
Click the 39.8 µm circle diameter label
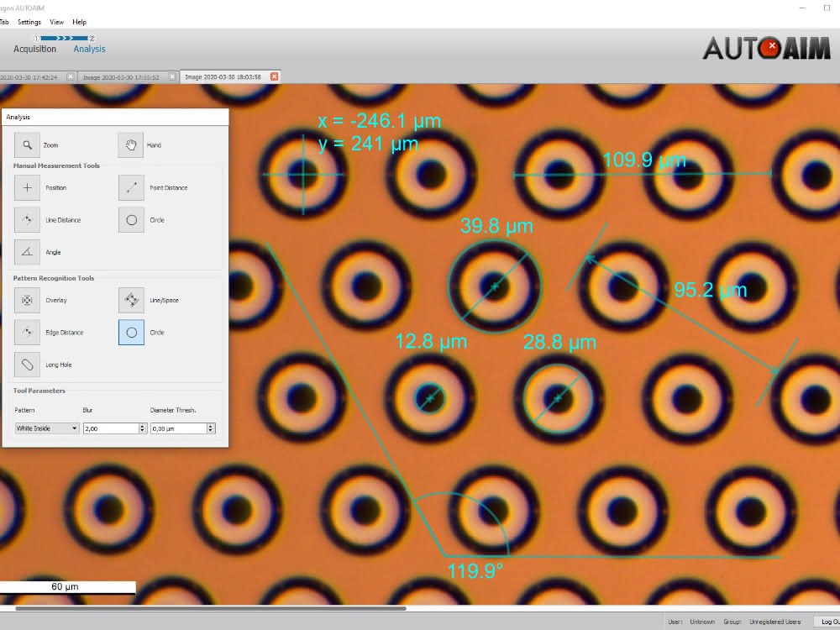click(x=496, y=225)
